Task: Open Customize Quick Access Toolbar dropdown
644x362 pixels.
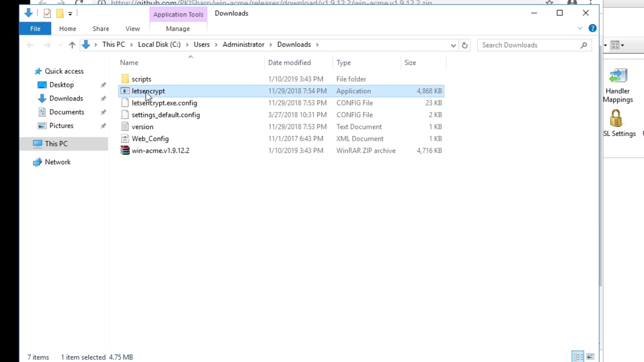Action: click(70, 14)
